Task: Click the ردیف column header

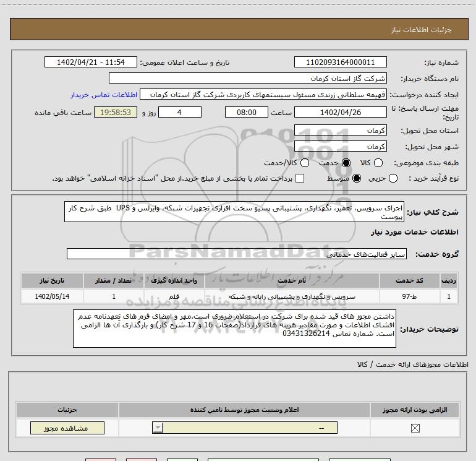Action: point(449,280)
